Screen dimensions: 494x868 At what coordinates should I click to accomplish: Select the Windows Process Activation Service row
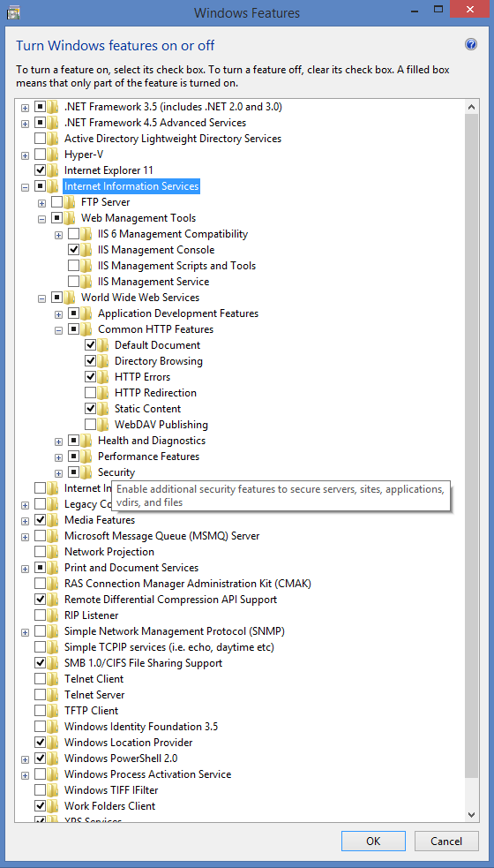(x=147, y=774)
